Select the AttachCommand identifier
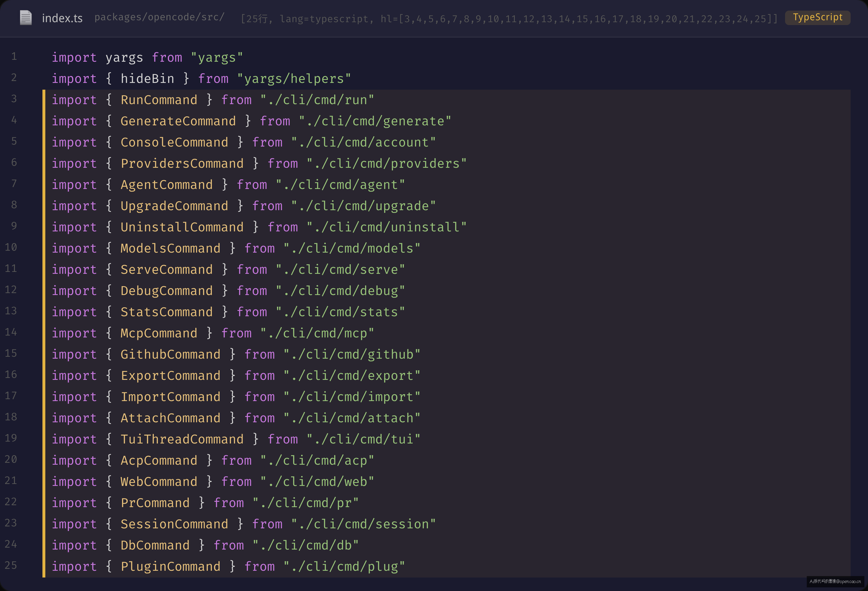The height and width of the screenshot is (591, 868). pyautogui.click(x=170, y=418)
